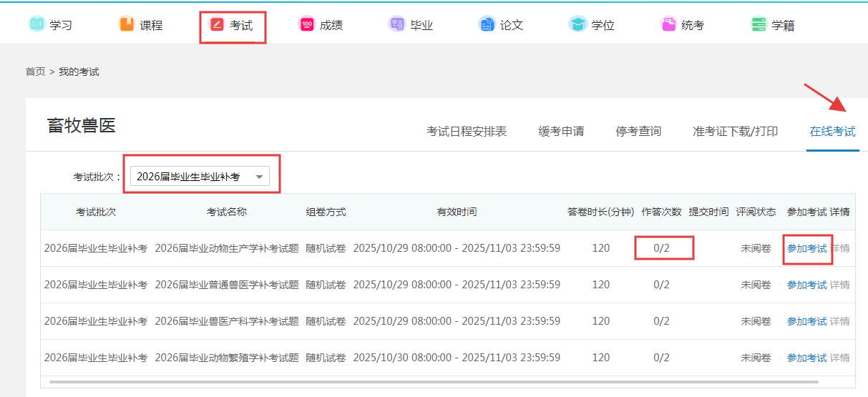
Task: Click the 学习 book icon
Action: (36, 24)
